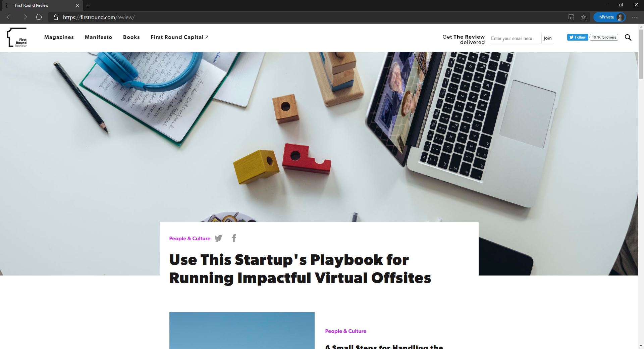Visit First Round Capital external link
Image resolution: width=644 pixels, height=349 pixels.
pyautogui.click(x=180, y=37)
